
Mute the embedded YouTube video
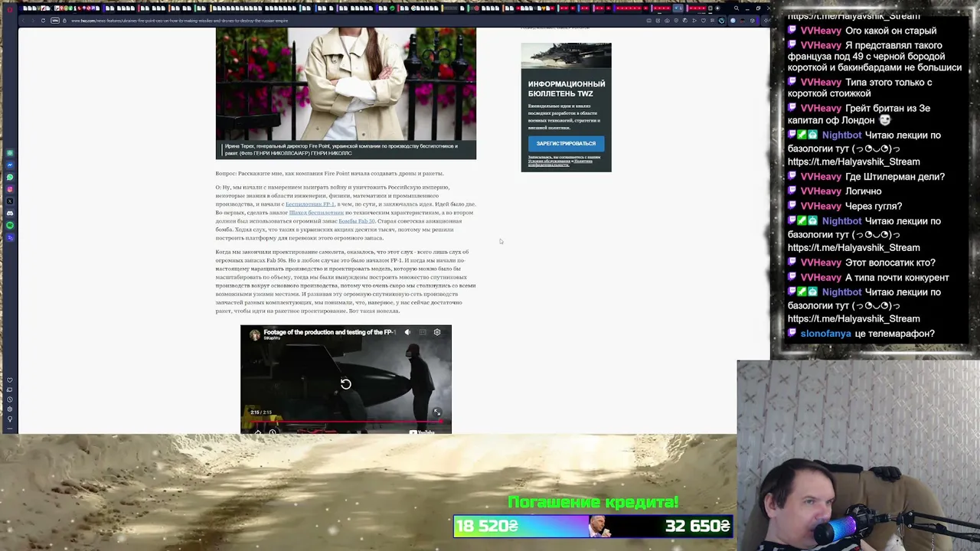click(407, 332)
